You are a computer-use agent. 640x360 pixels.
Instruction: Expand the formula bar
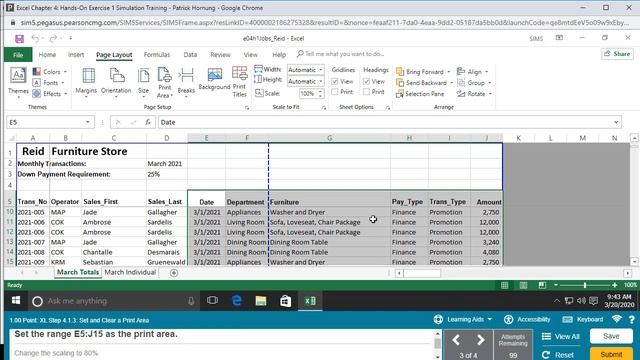click(616, 122)
